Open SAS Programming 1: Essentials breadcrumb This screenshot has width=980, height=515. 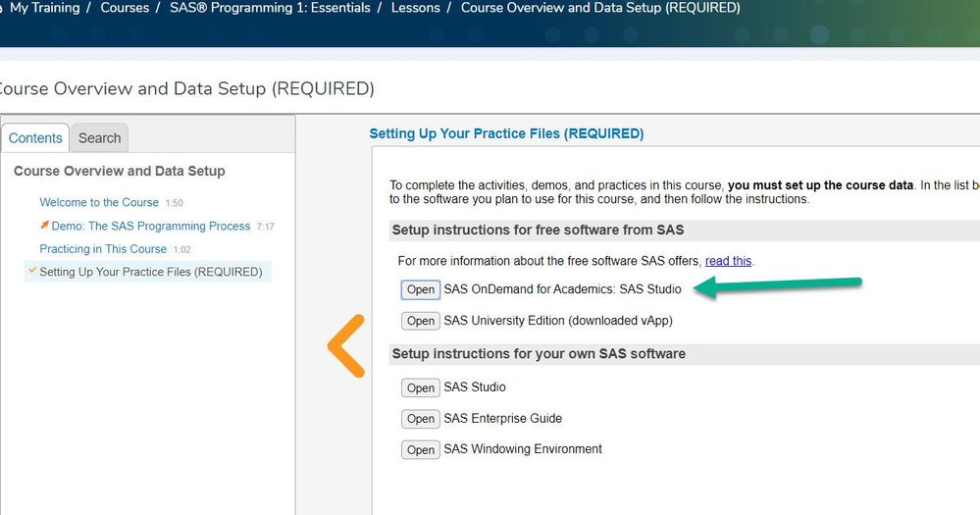tap(270, 8)
